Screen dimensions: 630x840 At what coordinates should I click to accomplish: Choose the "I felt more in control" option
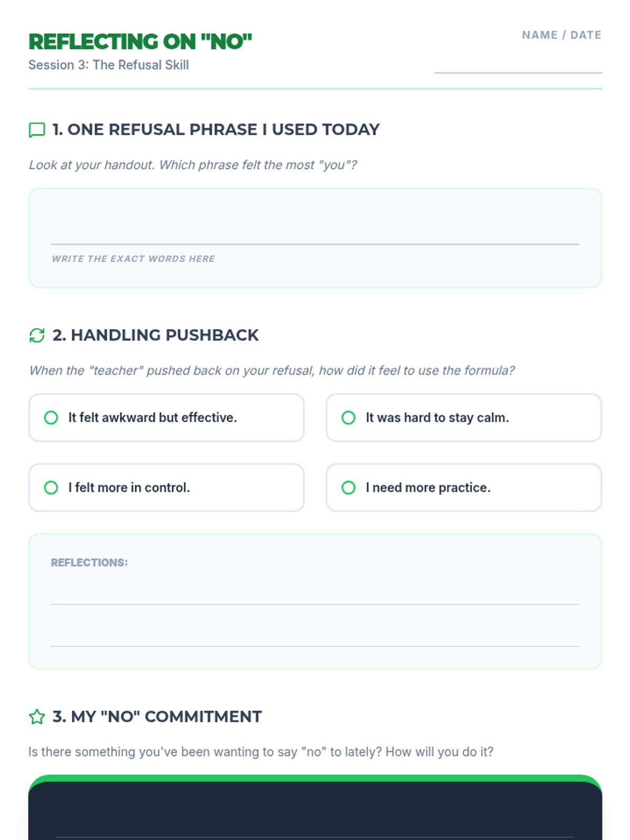[51, 488]
